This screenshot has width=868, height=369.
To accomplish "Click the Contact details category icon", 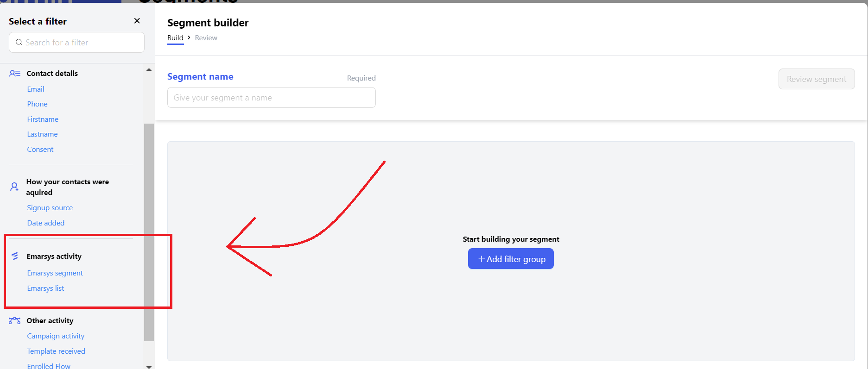I will (x=15, y=73).
